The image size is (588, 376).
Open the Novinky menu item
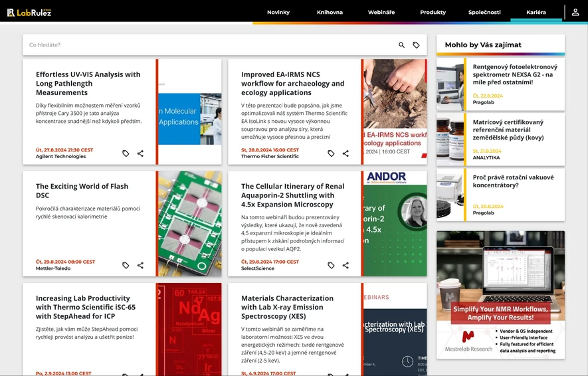tap(278, 13)
